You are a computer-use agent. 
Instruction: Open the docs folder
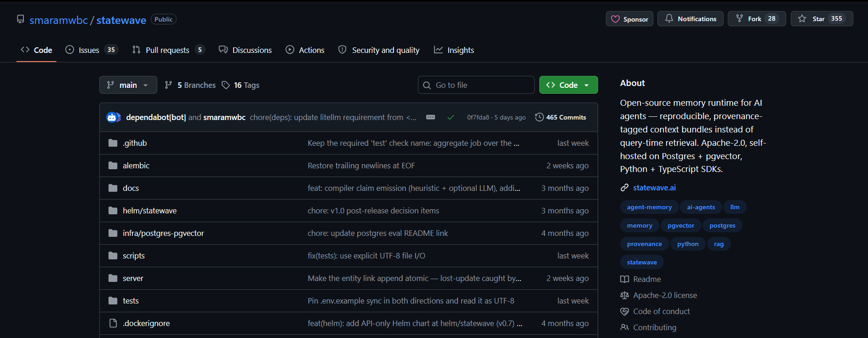tap(131, 188)
